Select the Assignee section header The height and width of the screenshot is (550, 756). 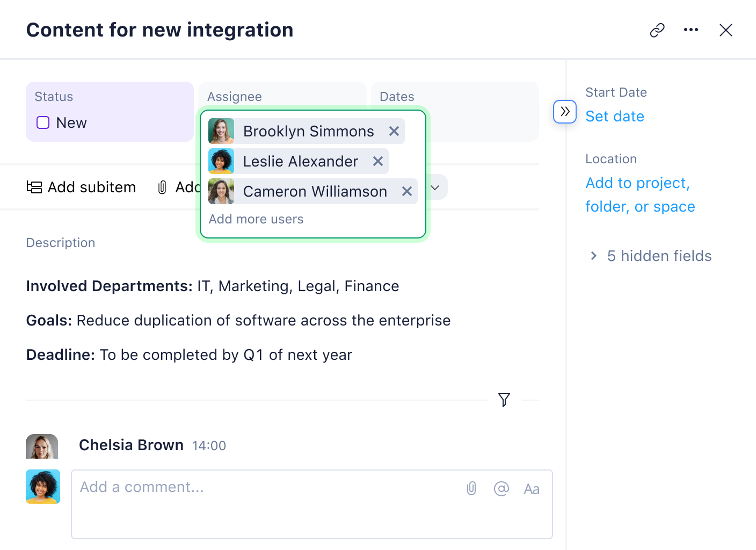pos(235,97)
